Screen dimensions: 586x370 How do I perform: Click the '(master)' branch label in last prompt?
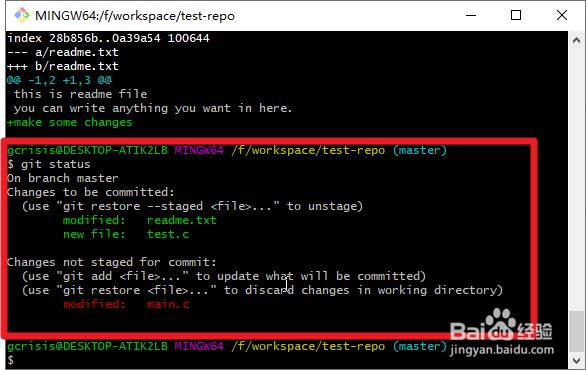pos(420,346)
